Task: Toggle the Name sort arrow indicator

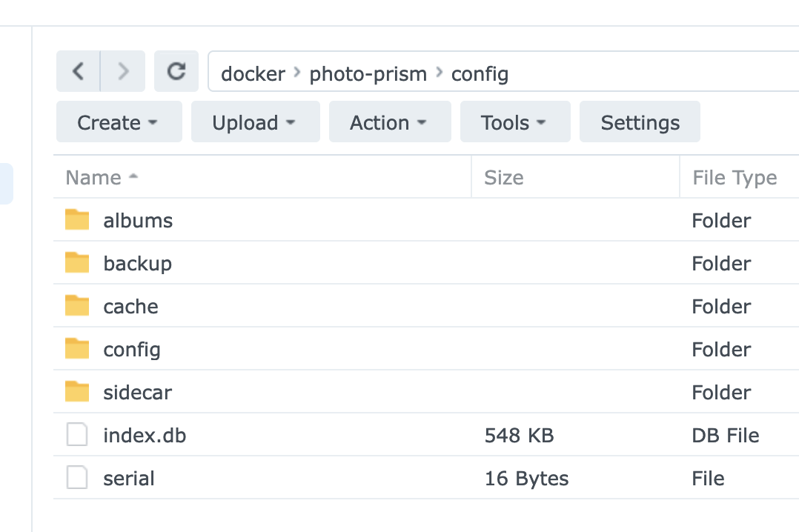Action: tap(133, 177)
